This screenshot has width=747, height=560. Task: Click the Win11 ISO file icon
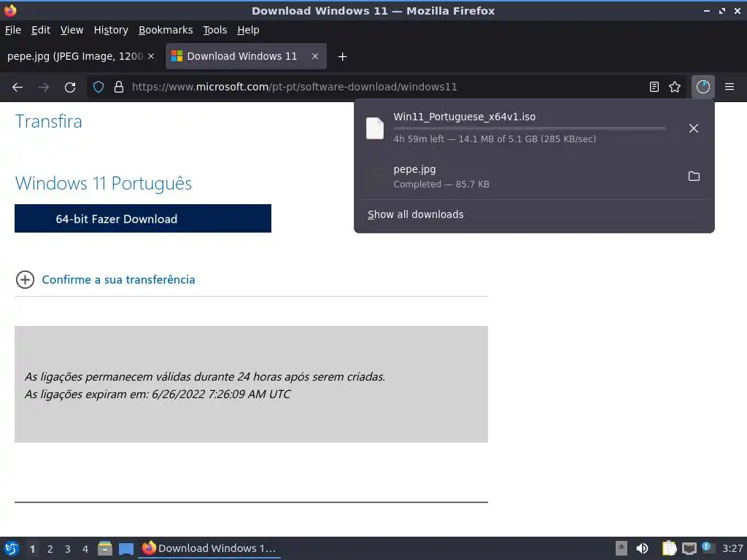click(x=375, y=128)
